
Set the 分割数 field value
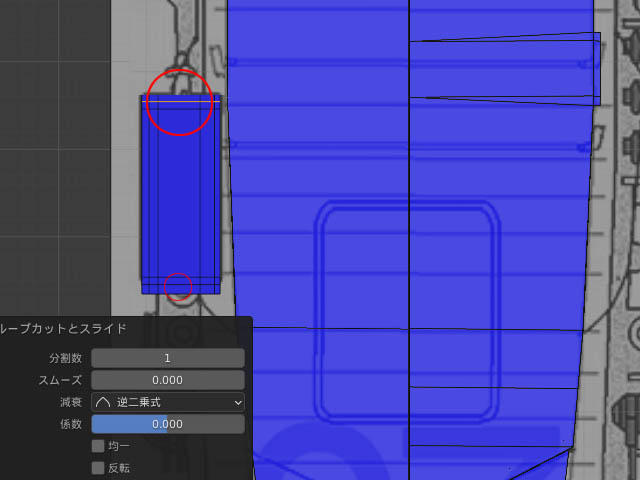point(168,358)
